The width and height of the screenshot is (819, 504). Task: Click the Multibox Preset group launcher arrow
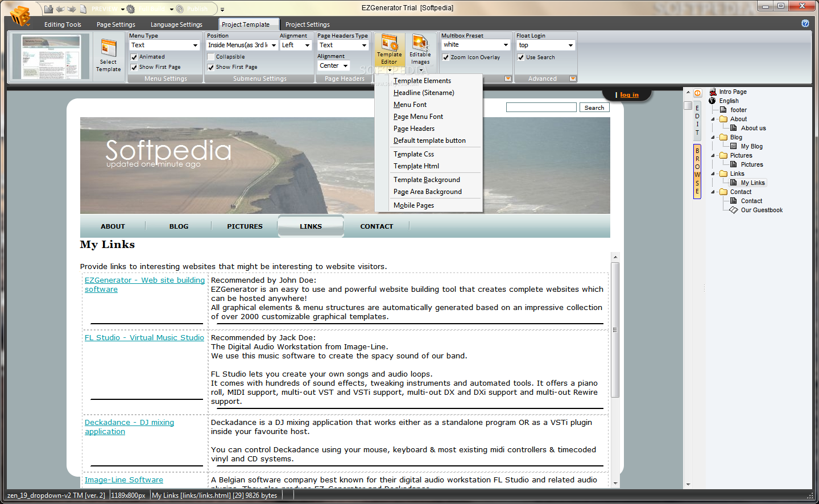(x=508, y=79)
